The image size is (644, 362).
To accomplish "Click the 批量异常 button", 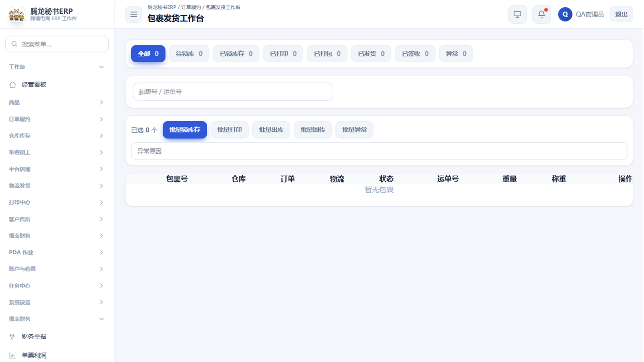I will pos(354,130).
